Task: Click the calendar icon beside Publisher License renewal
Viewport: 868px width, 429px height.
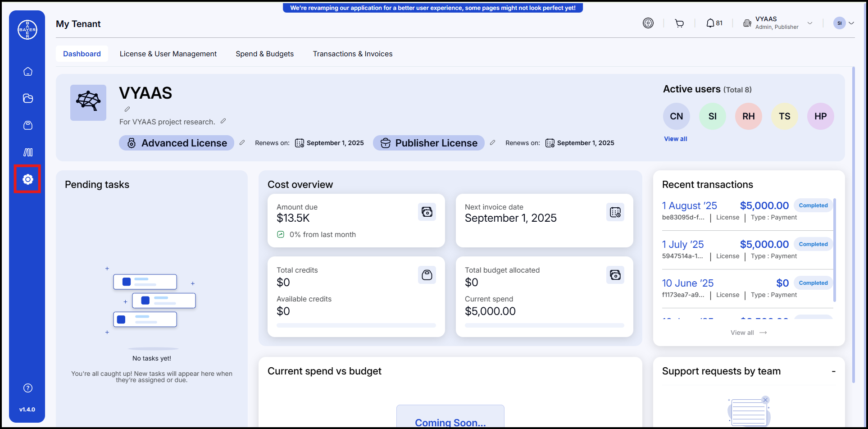Action: tap(550, 143)
